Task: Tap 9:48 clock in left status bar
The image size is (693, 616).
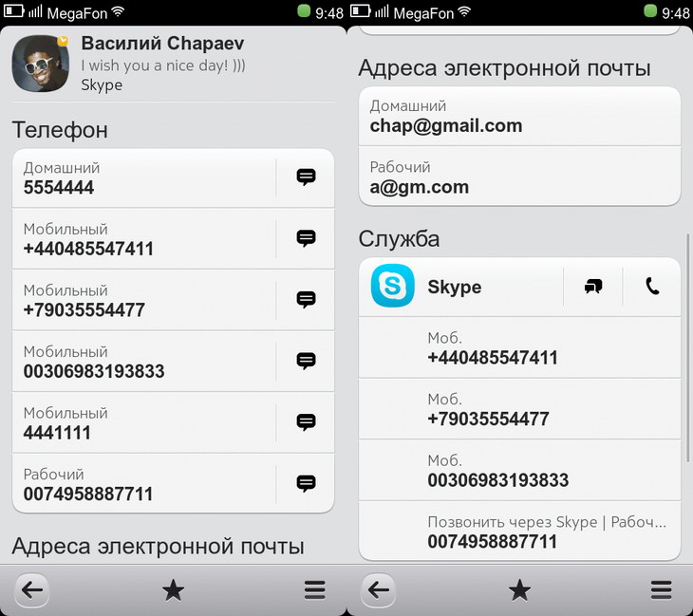Action: pyautogui.click(x=329, y=13)
